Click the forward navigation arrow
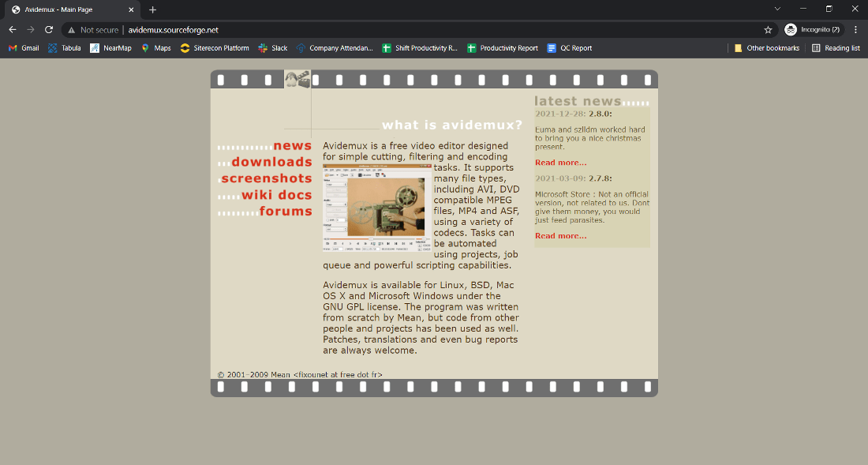 [31, 30]
